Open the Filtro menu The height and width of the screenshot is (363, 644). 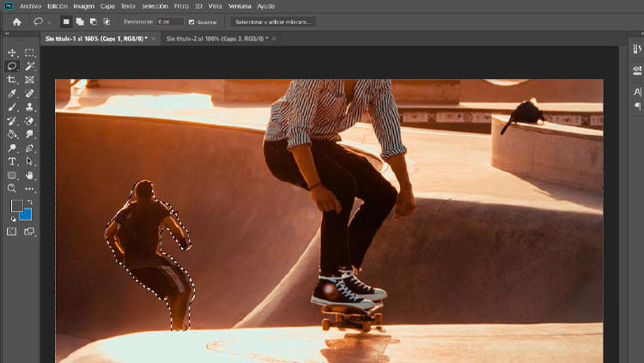[x=181, y=6]
